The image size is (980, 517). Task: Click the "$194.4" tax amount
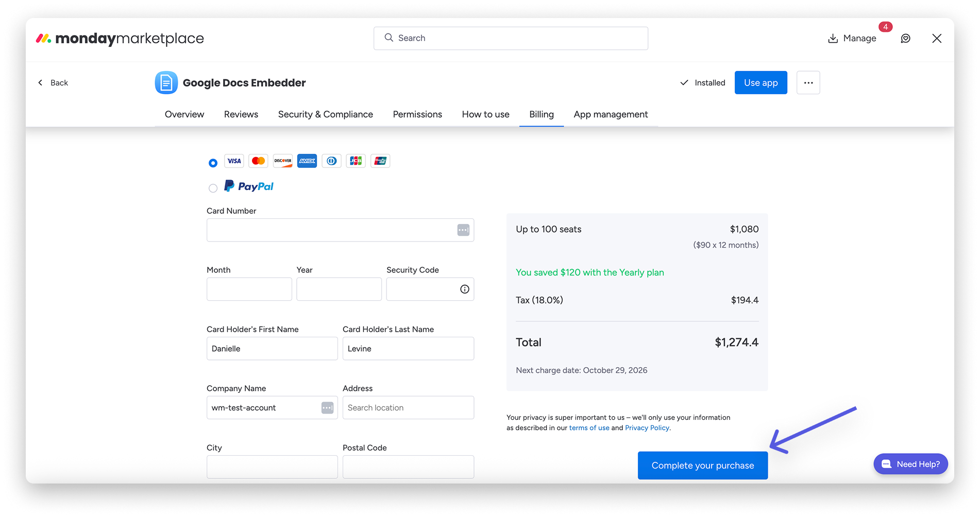point(745,300)
